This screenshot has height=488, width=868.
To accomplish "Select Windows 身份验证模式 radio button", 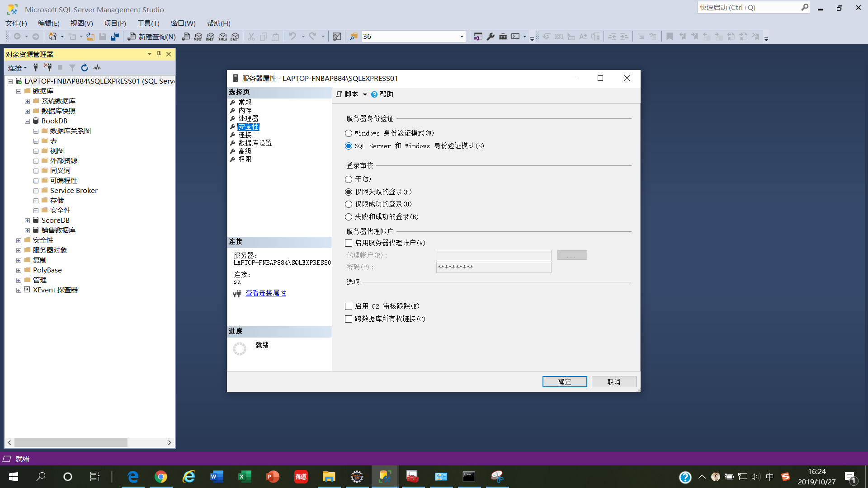I will (x=349, y=133).
